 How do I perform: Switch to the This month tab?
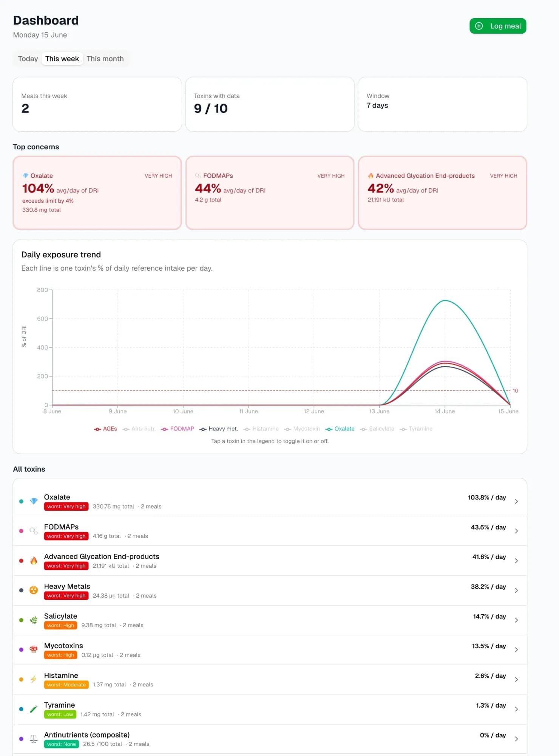click(105, 59)
